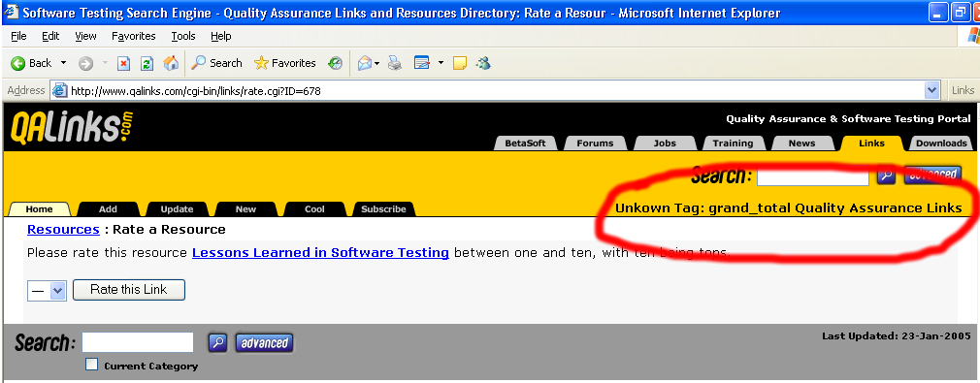Switch to the BetaSoft tab
The image size is (980, 383).
pos(525,144)
